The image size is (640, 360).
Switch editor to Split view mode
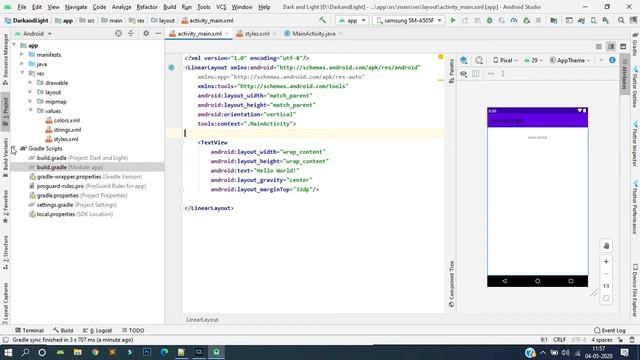point(611,47)
